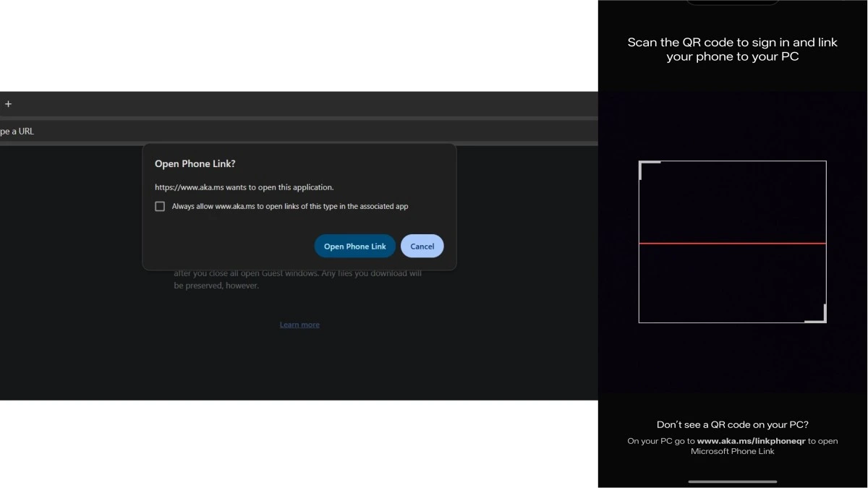Click the 'Always allow www.aka.ms' label text
This screenshot has width=868, height=488.
[x=289, y=207]
